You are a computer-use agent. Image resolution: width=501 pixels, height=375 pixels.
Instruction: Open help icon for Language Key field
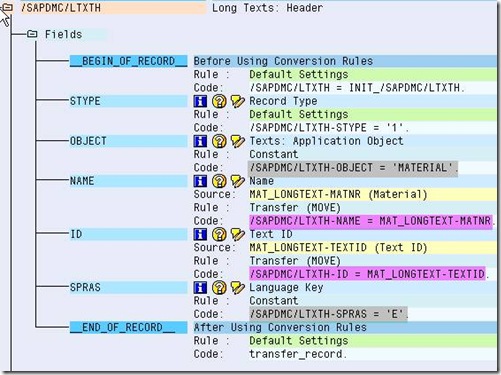click(x=219, y=287)
